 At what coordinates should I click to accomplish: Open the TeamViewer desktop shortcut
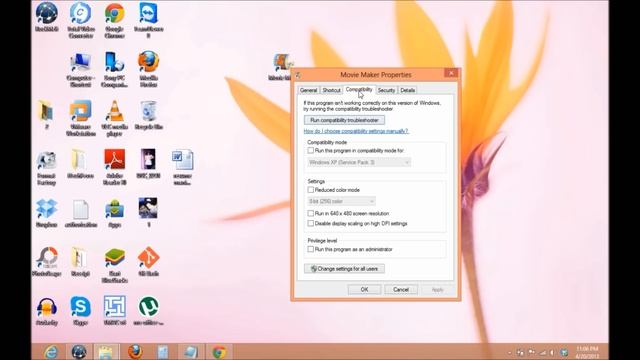(x=148, y=20)
